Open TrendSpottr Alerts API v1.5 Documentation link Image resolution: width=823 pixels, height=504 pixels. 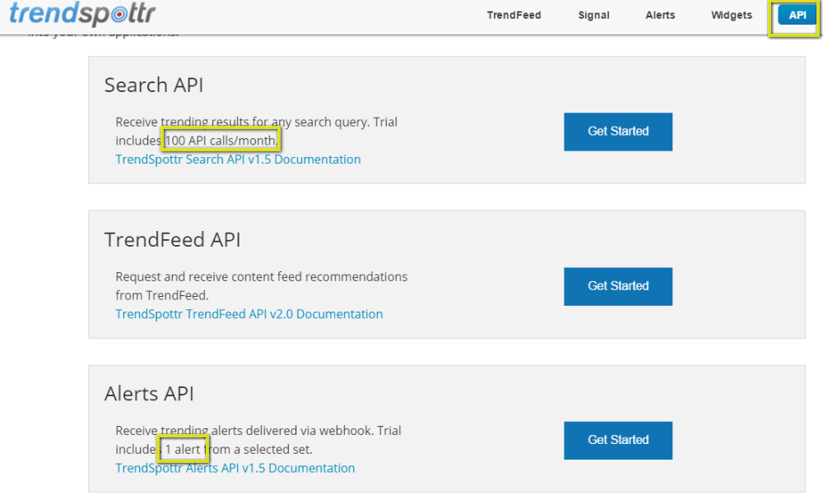pos(235,468)
